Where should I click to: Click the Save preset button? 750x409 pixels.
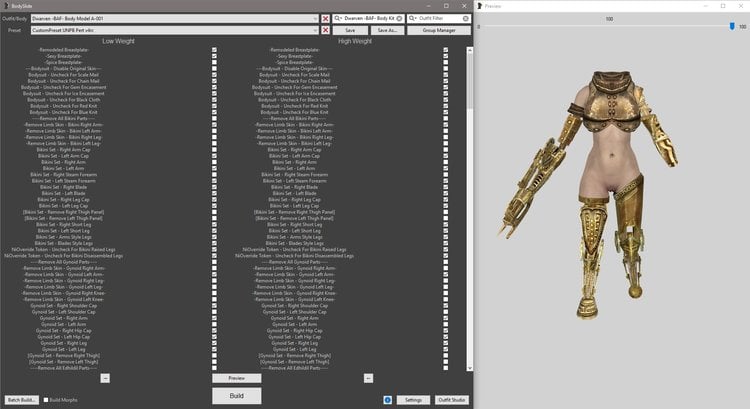click(x=350, y=30)
